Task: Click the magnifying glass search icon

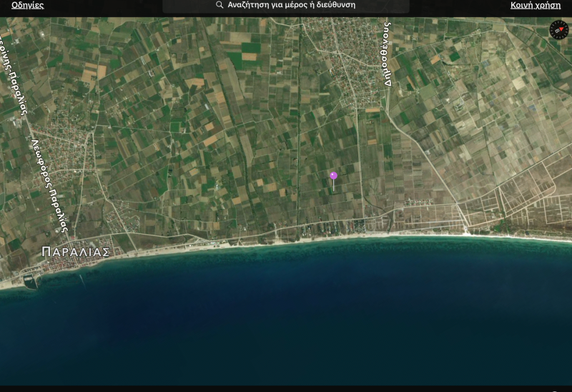Action: (220, 5)
